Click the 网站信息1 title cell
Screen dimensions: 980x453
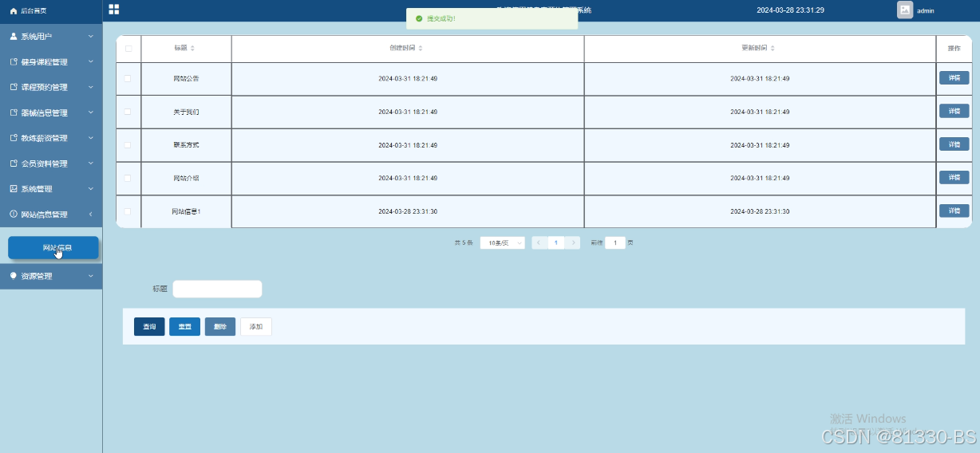(186, 211)
